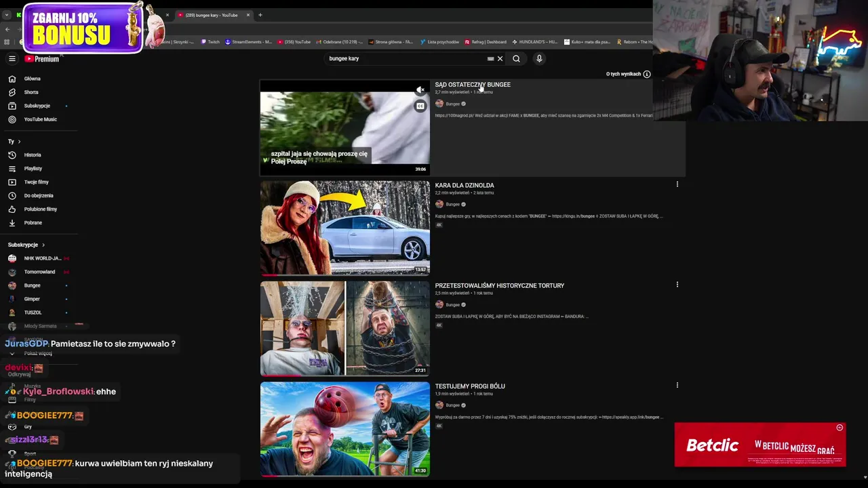Open the Refrag Dashboard bookmark

486,42
